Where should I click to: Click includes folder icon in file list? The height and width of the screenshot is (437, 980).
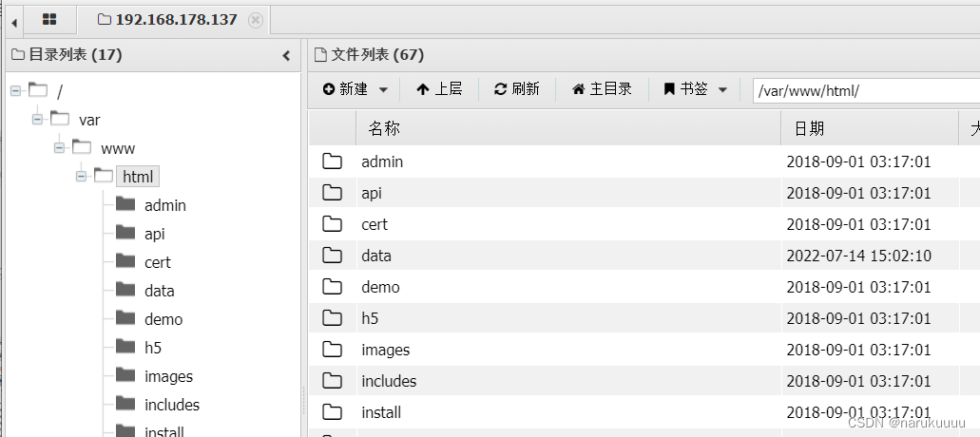(332, 381)
